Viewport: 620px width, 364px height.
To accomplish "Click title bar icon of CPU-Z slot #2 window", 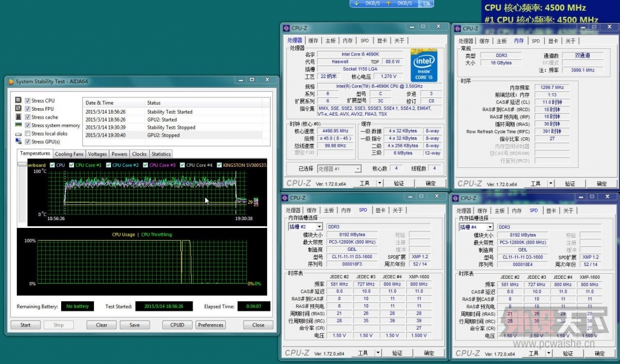I will pos(285,198).
